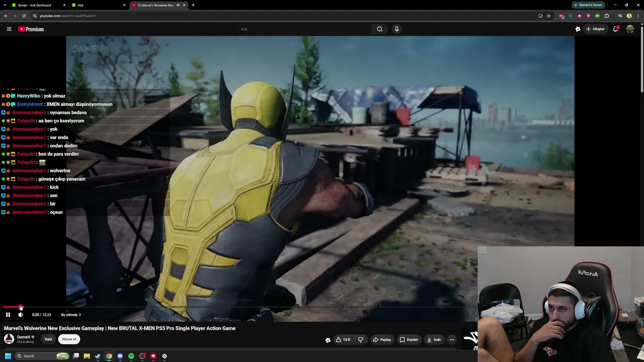644x362 pixels.
Task: Open a new browser tab
Action: coord(193,5)
